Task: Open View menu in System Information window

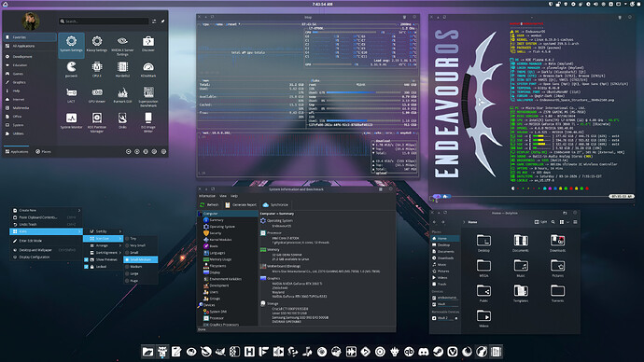Action: (x=223, y=196)
